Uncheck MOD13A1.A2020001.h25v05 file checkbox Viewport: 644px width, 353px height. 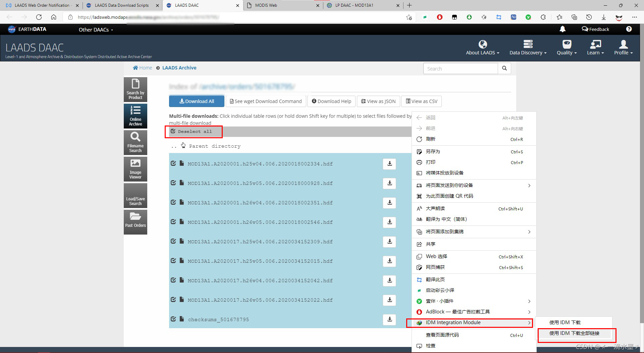point(173,183)
